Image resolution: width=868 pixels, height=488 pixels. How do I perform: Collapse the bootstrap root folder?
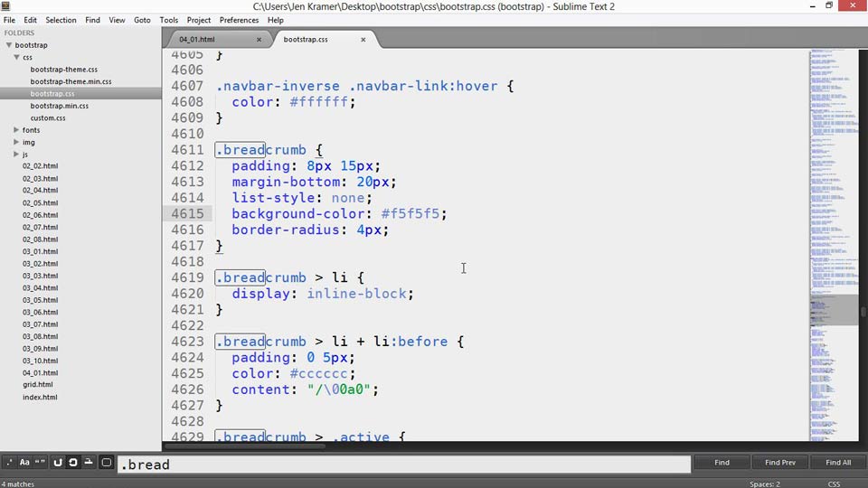click(9, 45)
